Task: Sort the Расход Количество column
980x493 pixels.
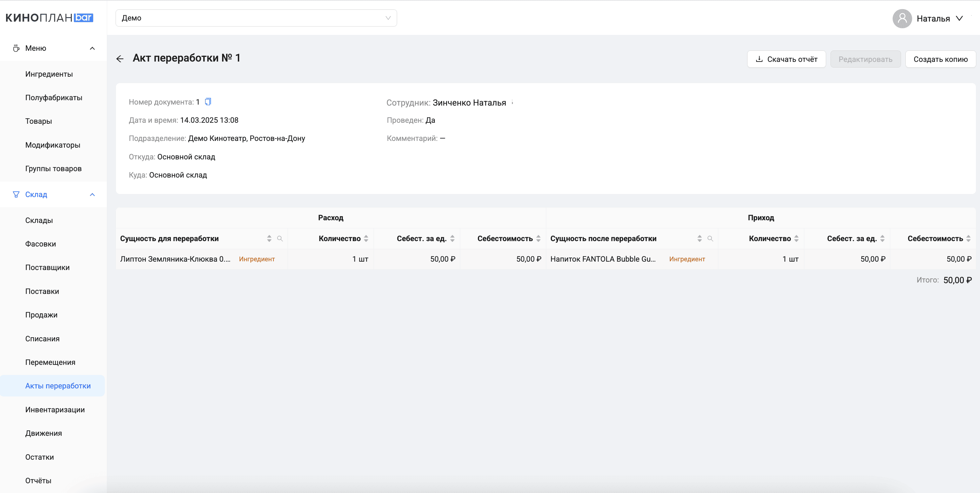Action: click(x=366, y=239)
